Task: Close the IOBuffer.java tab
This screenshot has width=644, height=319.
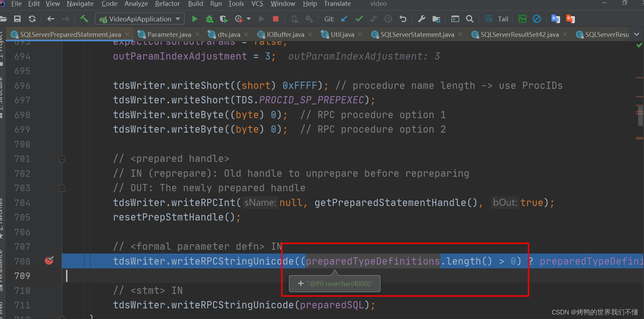Action: point(310,34)
